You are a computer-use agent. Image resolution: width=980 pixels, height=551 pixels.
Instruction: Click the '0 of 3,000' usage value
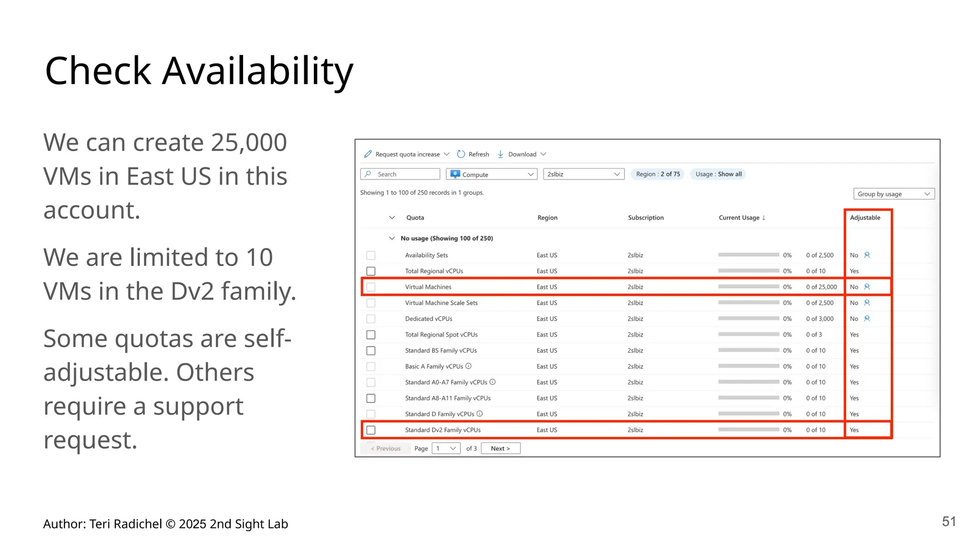tap(820, 319)
